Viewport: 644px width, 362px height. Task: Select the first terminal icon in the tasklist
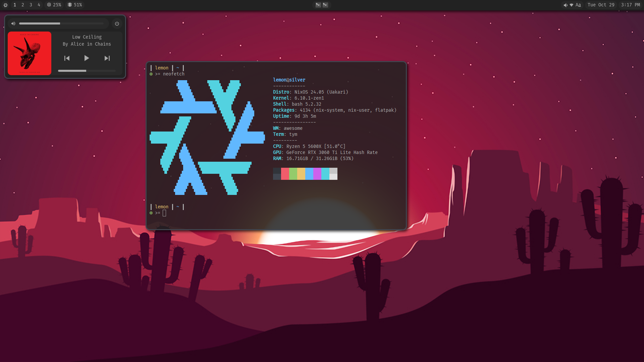point(318,5)
